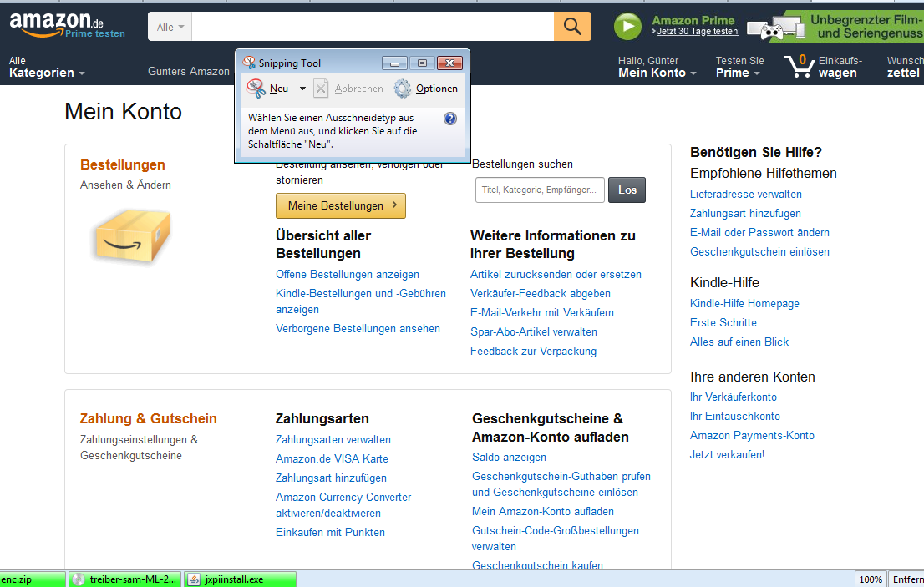
Task: Expand the Alle Kategorien menu
Action: click(x=47, y=67)
